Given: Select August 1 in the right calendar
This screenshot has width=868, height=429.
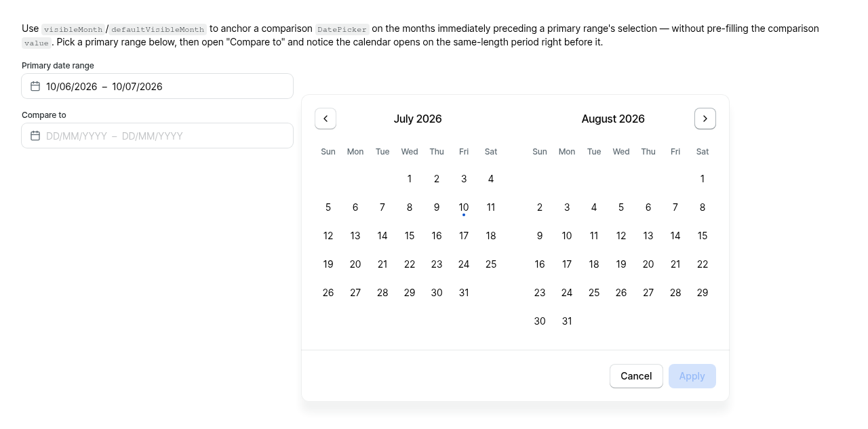Looking at the screenshot, I should tap(703, 179).
